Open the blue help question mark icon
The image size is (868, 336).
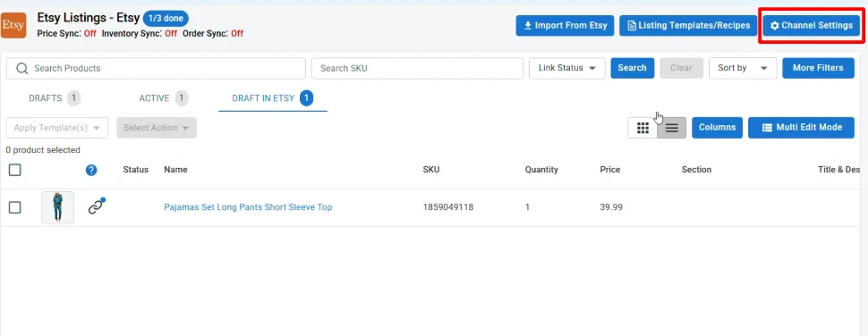coord(91,170)
